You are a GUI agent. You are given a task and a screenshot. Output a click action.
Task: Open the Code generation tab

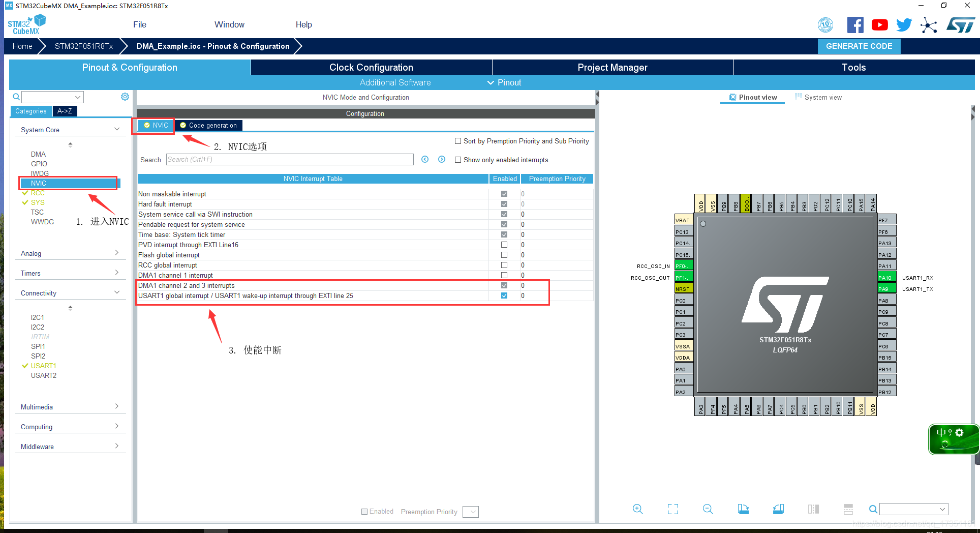(x=209, y=125)
